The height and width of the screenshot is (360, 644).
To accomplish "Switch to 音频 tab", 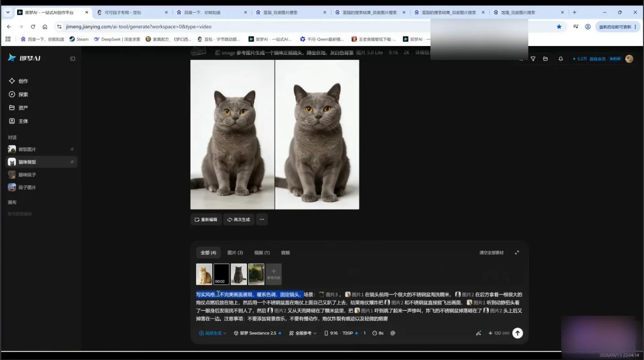I will tap(286, 253).
